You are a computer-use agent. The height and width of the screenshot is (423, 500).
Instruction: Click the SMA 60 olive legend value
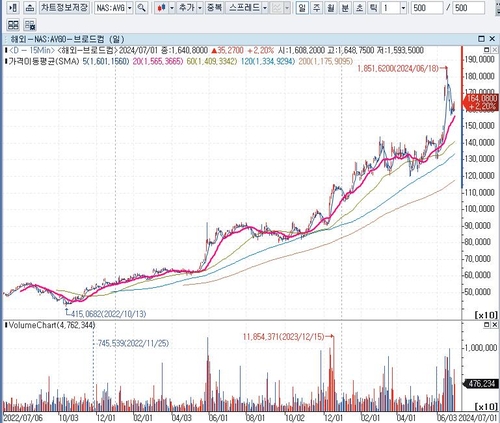tap(212, 61)
